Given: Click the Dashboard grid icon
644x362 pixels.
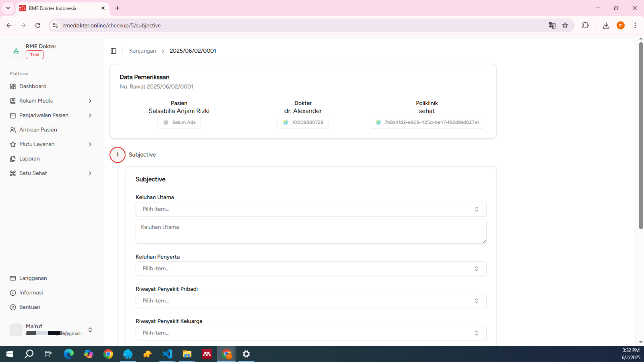Looking at the screenshot, I should pos(13,86).
